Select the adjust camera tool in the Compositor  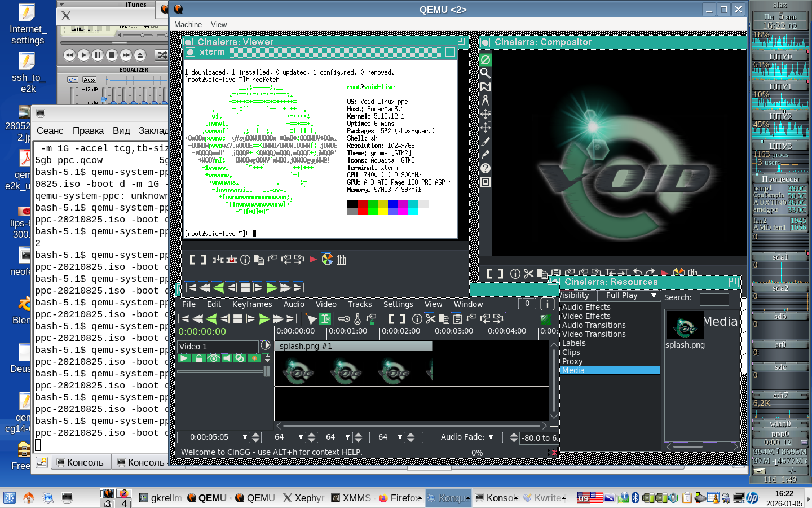[x=486, y=114]
